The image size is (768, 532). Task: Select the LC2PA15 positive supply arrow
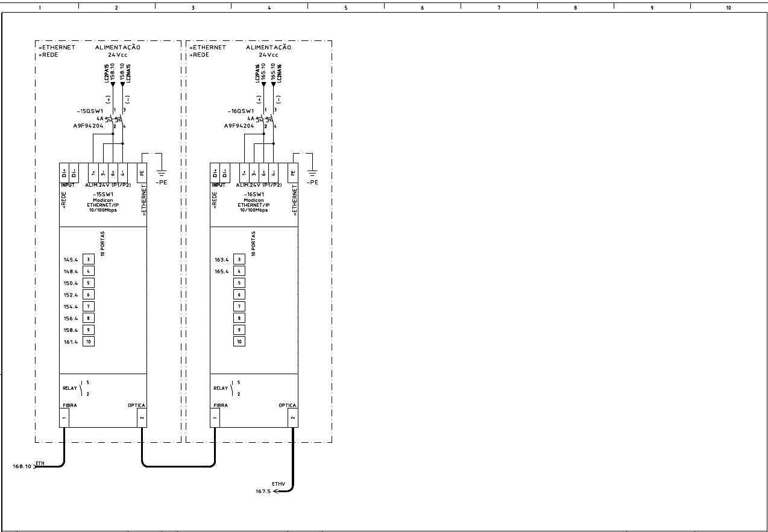[113, 85]
